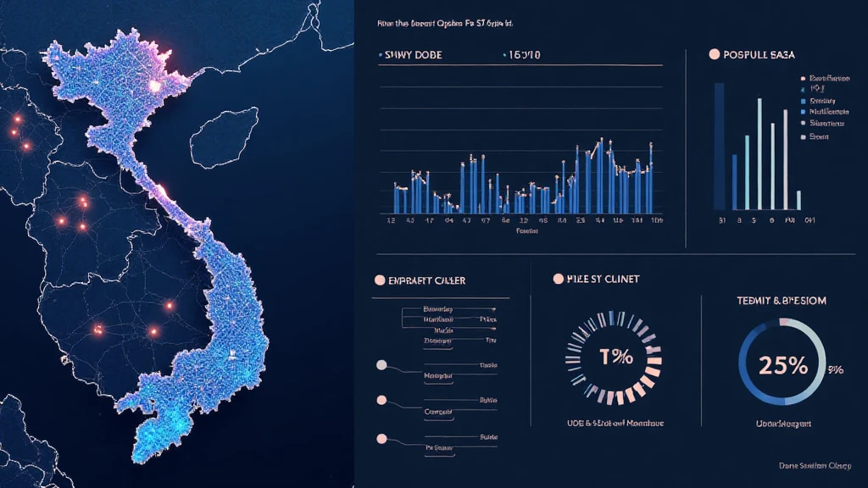Expand the tree item next to gray node
868x488 pixels.
click(x=436, y=374)
